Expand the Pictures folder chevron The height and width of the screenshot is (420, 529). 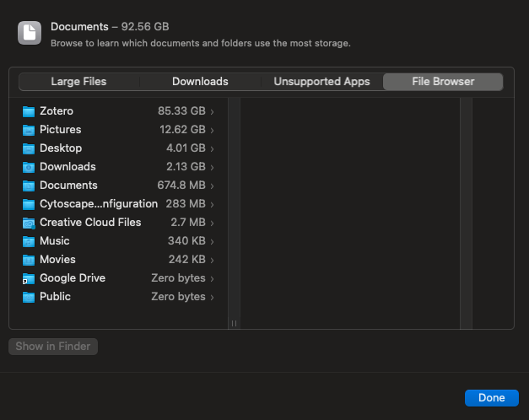click(213, 130)
